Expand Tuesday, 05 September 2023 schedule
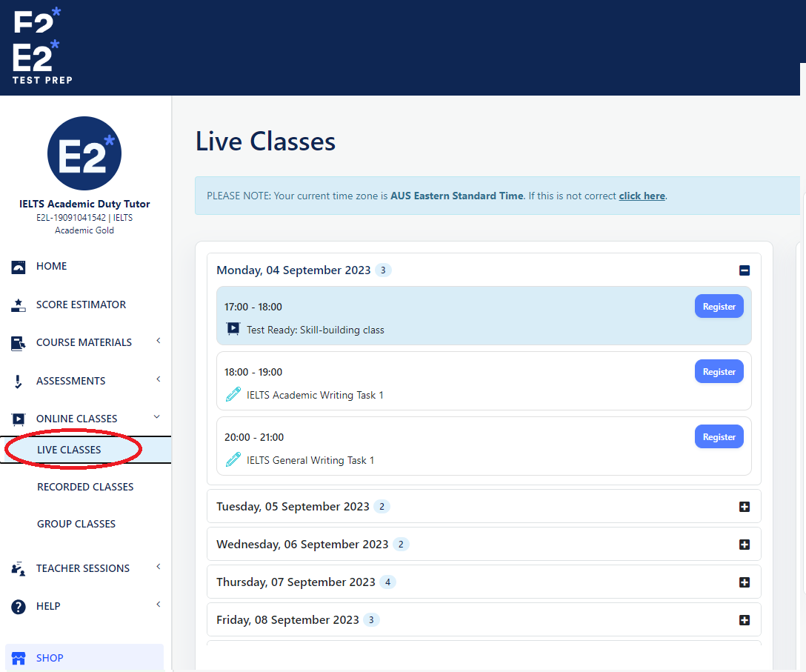The height and width of the screenshot is (672, 806). tap(744, 506)
